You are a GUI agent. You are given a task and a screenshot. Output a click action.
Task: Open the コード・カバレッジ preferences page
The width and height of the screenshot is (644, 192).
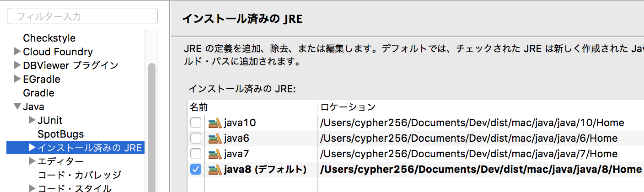tap(80, 175)
